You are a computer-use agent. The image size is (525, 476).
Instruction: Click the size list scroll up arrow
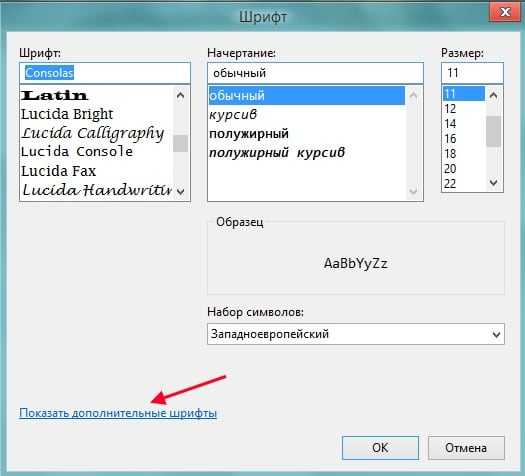[x=494, y=95]
